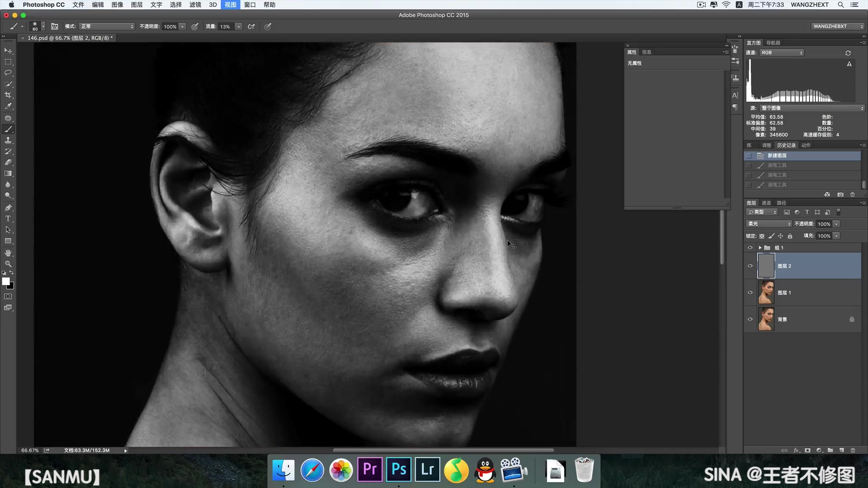Select the Zoom tool in toolbar
The width and height of the screenshot is (868, 488).
[8, 264]
